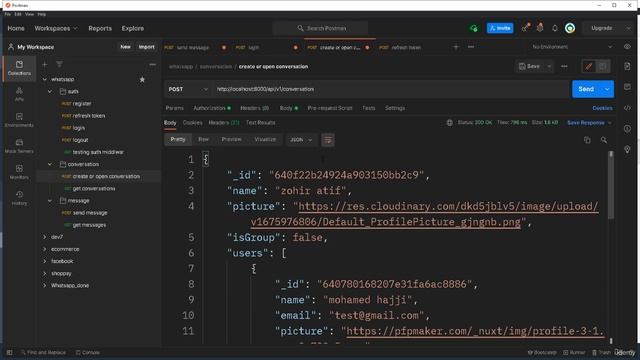Open the code snippet icon in the right sidebar
This screenshot has width=640, height=360.
[x=627, y=108]
